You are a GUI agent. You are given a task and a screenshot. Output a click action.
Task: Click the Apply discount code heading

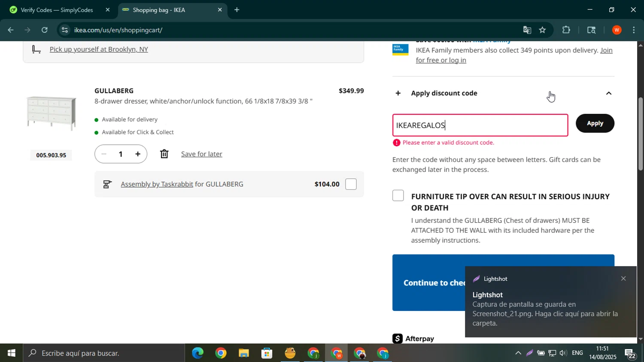(444, 93)
